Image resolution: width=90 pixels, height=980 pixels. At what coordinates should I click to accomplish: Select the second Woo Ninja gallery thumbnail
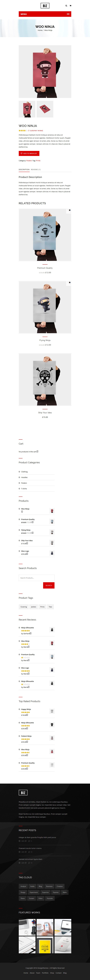pyautogui.click(x=45, y=109)
